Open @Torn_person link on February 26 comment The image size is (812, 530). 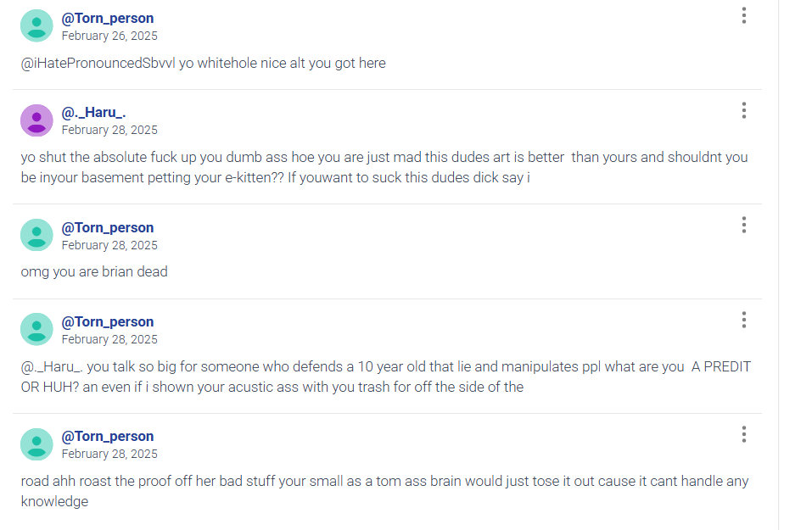pyautogui.click(x=108, y=18)
